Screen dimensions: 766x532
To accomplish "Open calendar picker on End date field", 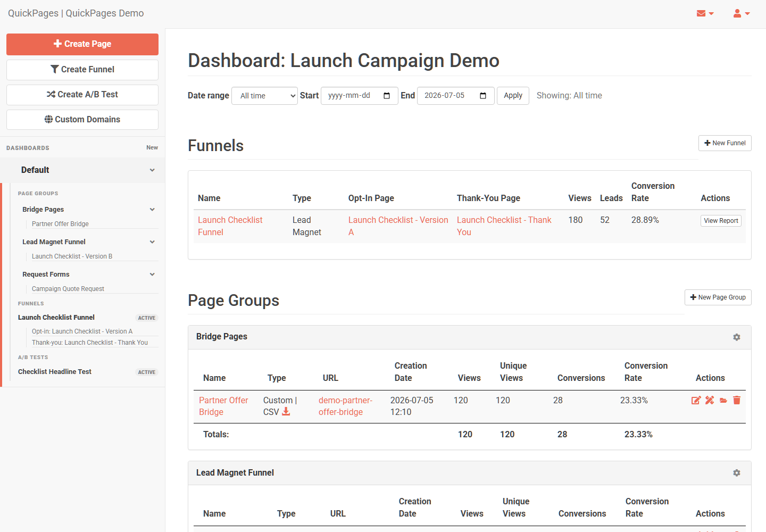I will 483,96.
